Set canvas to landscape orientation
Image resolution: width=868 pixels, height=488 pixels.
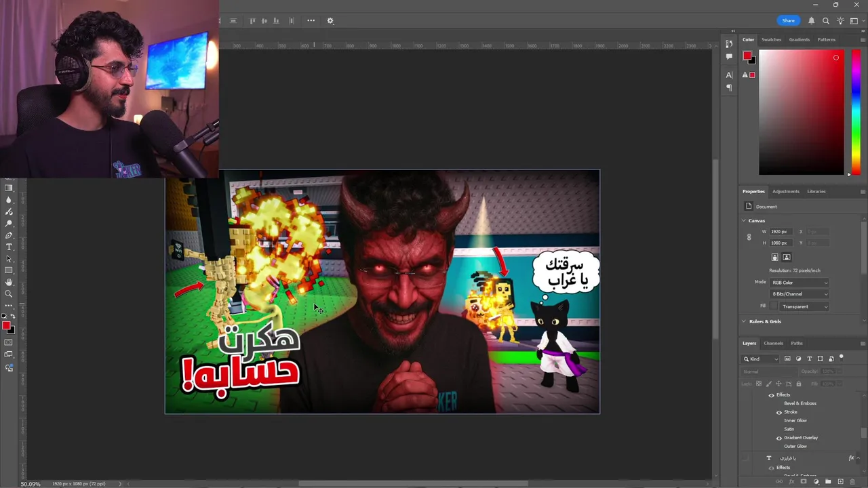787,257
